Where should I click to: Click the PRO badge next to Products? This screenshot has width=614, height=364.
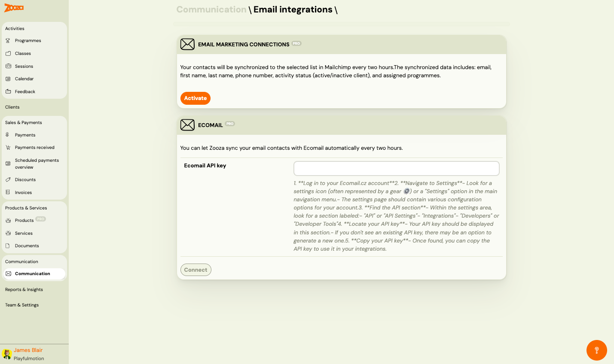[x=40, y=219]
